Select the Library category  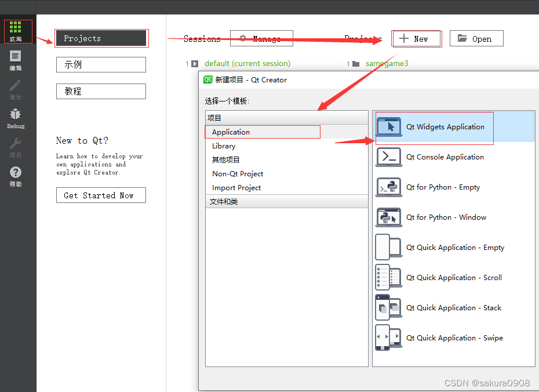point(287,146)
